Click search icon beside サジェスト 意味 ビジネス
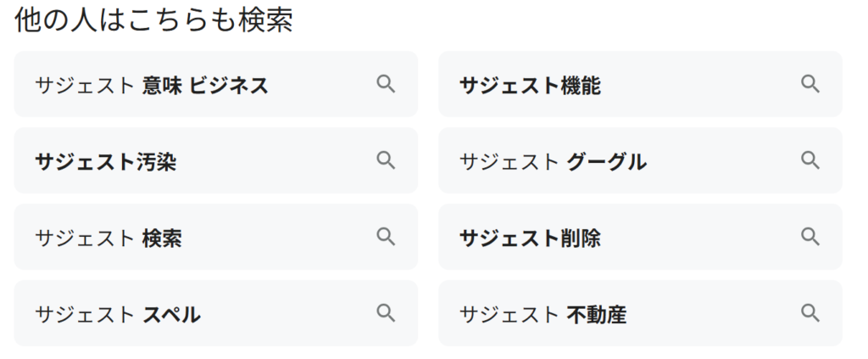 point(386,84)
